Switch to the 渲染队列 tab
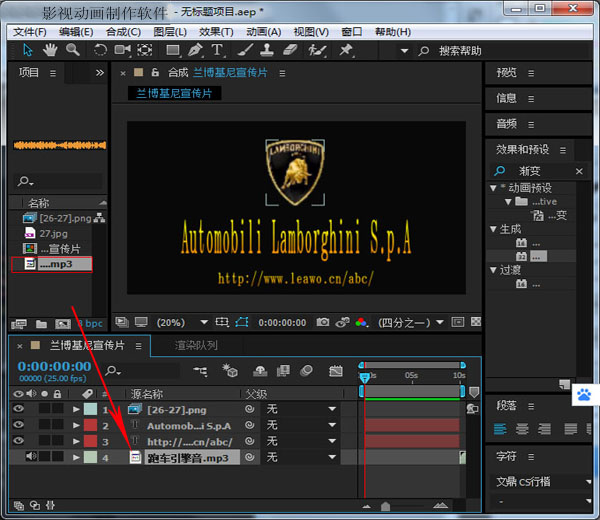 click(x=196, y=346)
